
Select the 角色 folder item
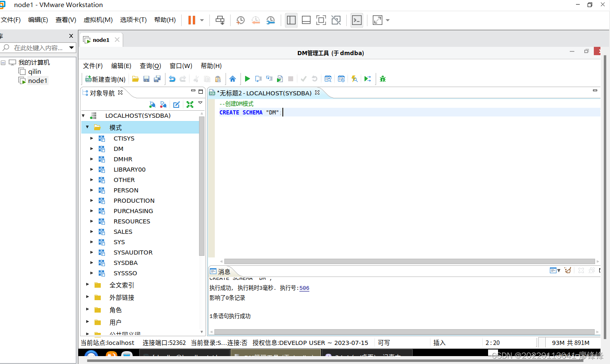(115, 310)
